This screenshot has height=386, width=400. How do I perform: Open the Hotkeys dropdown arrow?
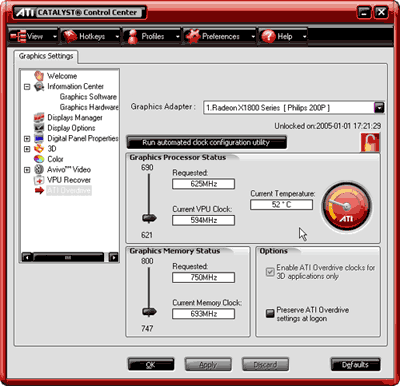coord(117,37)
